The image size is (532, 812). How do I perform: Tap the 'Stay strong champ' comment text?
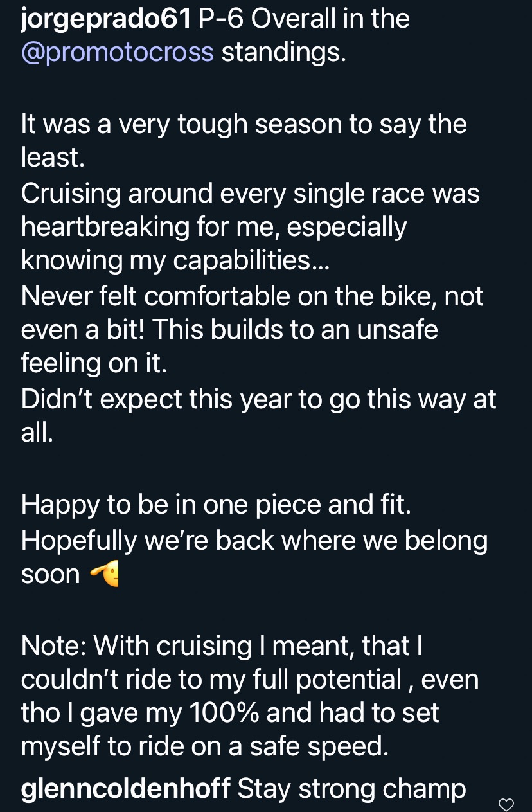coord(351,789)
